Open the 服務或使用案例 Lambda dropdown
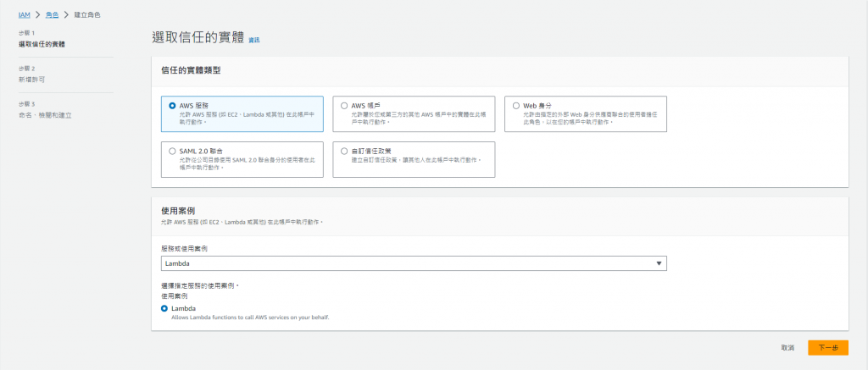 [414, 263]
